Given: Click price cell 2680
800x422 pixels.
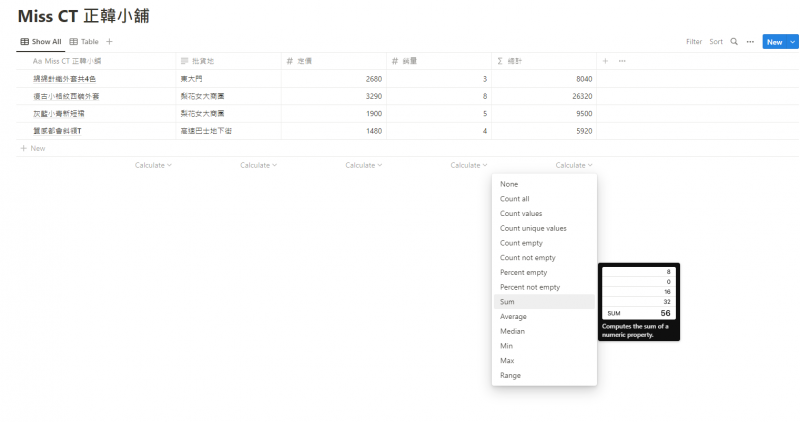Looking at the screenshot, I should coord(334,79).
